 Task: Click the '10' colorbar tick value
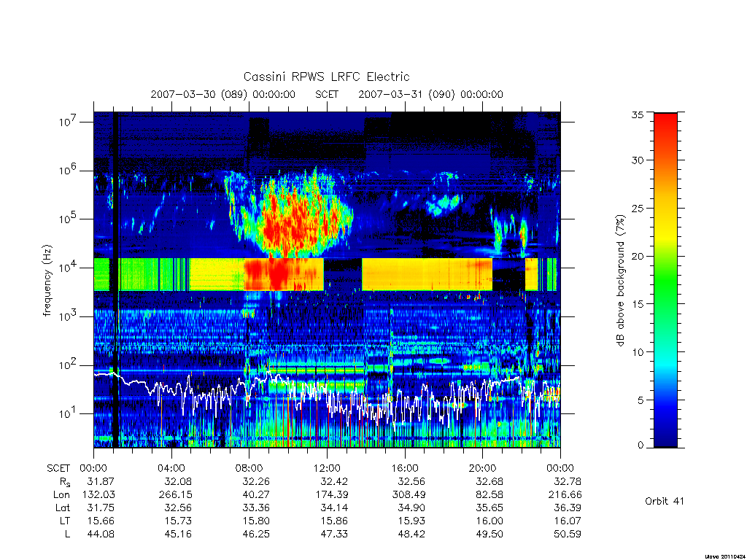click(x=637, y=352)
